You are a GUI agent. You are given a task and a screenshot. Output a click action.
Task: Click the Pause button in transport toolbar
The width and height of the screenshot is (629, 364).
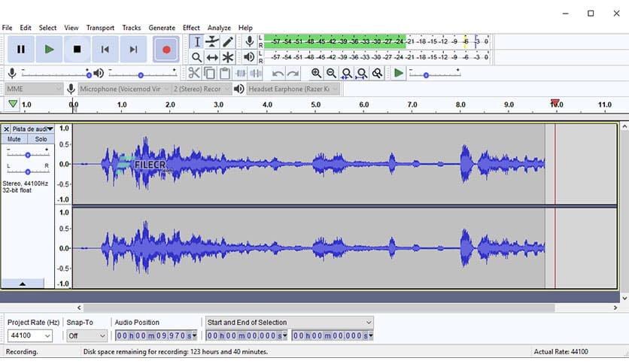click(x=20, y=50)
